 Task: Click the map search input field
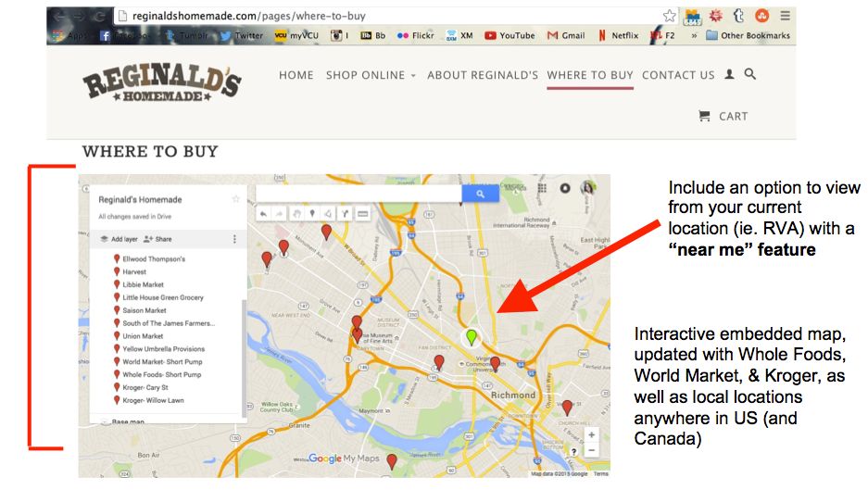pyautogui.click(x=359, y=194)
